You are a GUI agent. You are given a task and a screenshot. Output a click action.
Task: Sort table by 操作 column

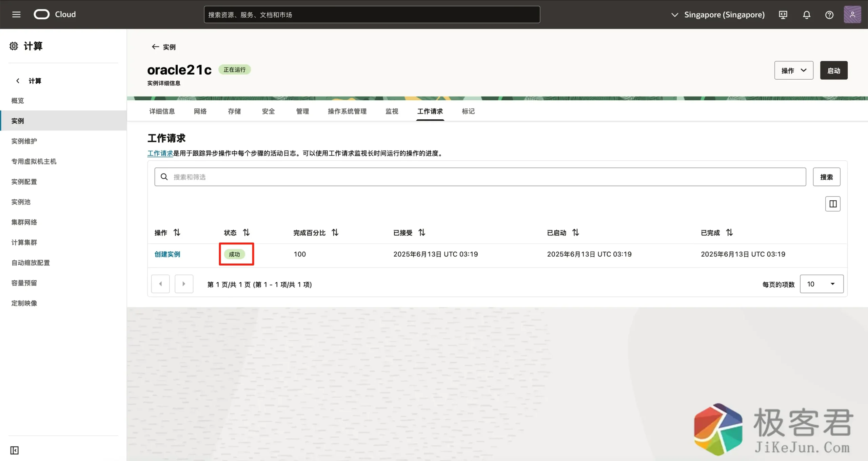point(177,233)
